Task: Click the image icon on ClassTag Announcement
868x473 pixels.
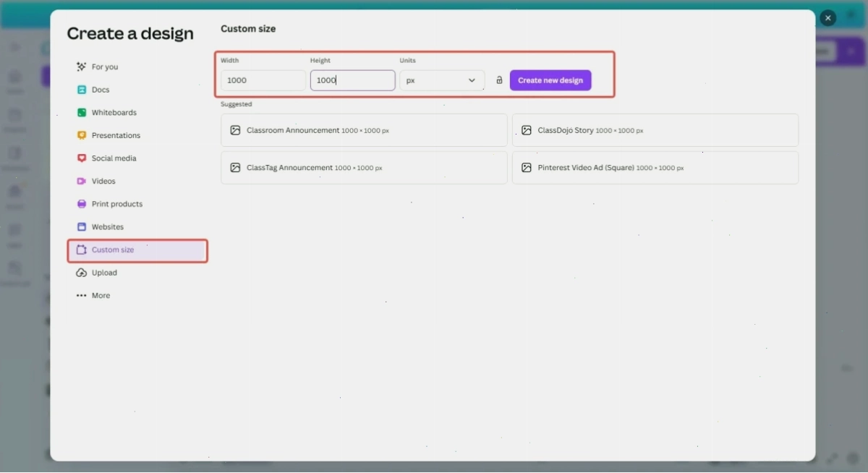Action: (x=235, y=168)
